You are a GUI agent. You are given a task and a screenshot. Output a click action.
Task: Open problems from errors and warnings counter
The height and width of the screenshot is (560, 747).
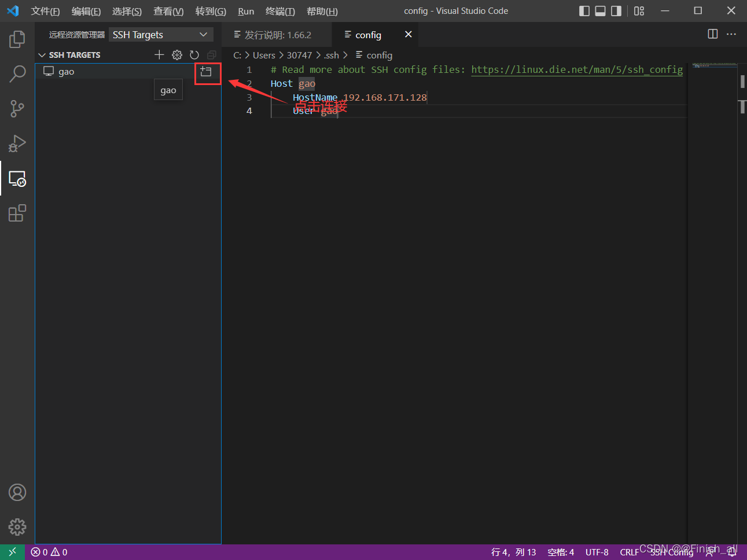49,552
